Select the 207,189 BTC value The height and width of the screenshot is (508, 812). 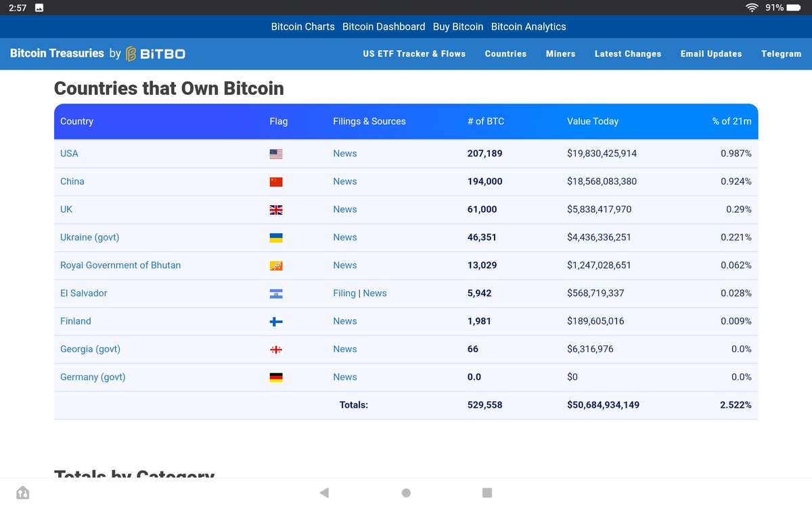485,154
